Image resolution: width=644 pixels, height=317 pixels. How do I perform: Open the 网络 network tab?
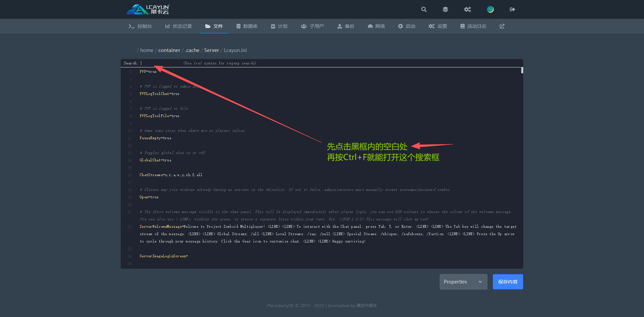pos(376,26)
